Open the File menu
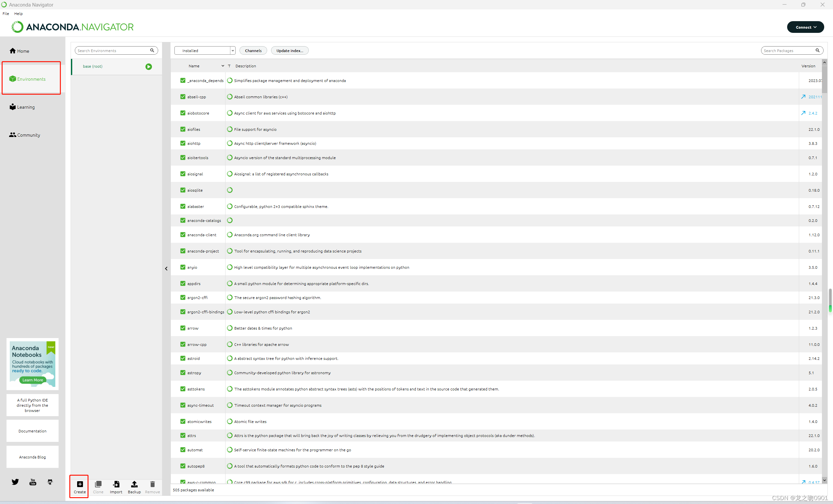Screen dimensions: 833x504 pos(6,14)
